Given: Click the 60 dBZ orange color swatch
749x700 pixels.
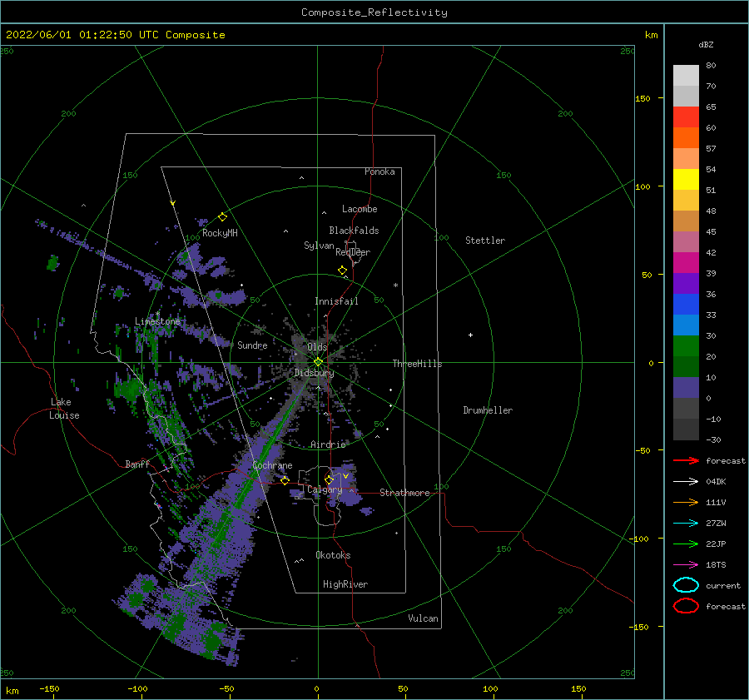Looking at the screenshot, I should [686, 138].
